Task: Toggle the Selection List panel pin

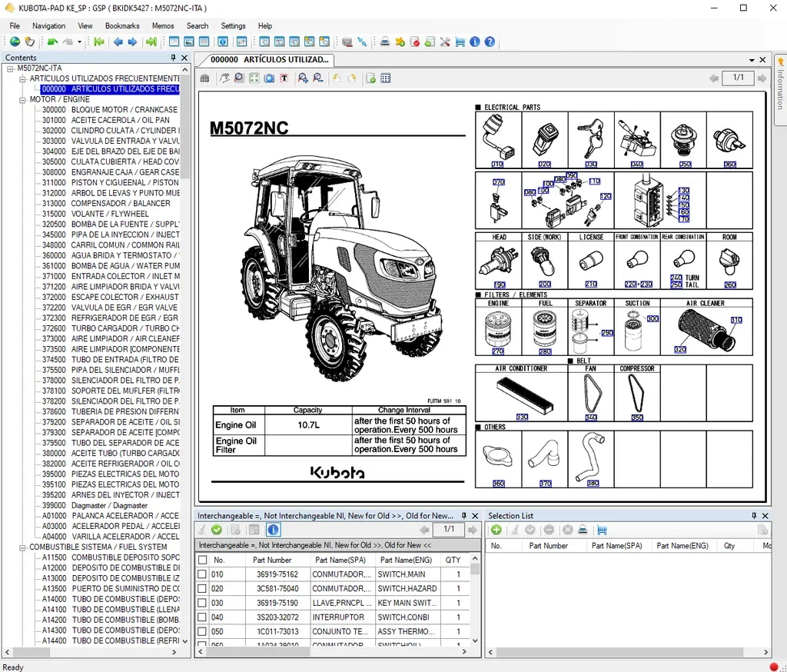Action: (x=754, y=515)
